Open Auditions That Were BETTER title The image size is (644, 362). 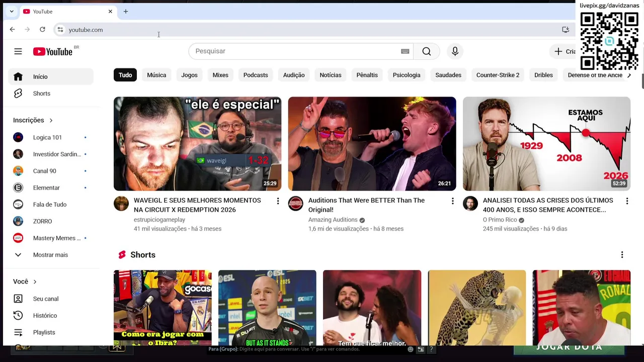(x=366, y=205)
